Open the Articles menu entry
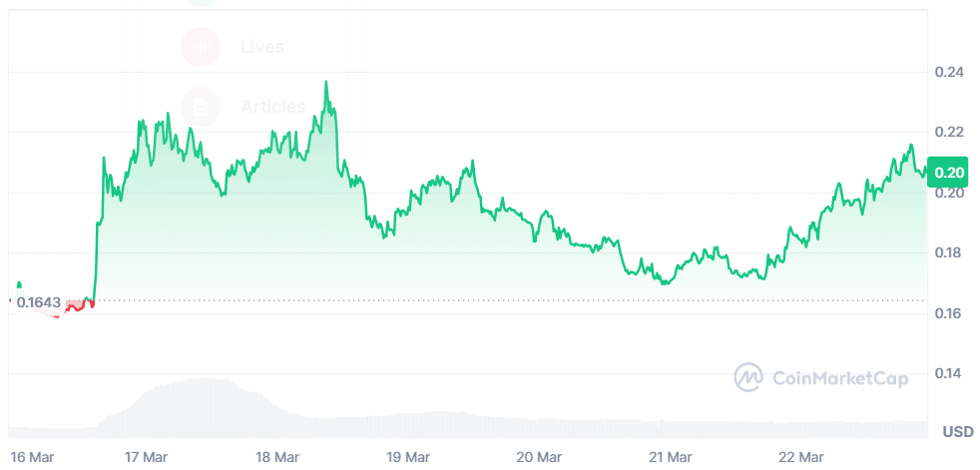The width and height of the screenshot is (980, 470). coord(272,105)
